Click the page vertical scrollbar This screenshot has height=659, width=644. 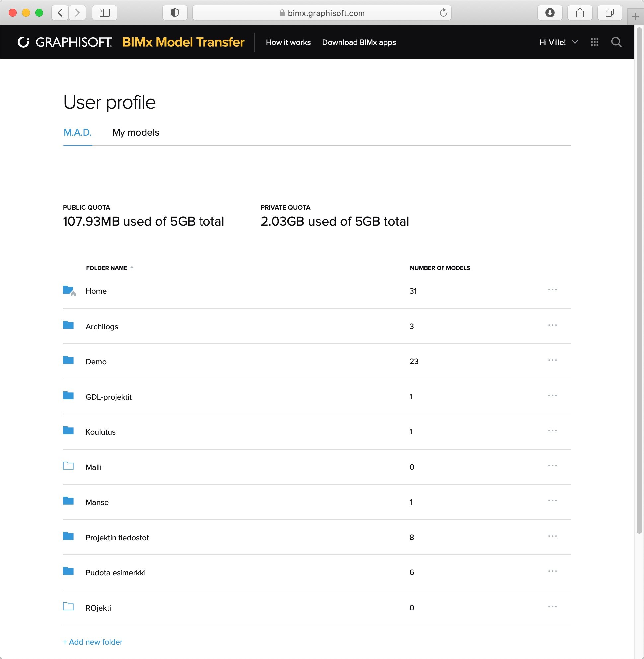pyautogui.click(x=639, y=281)
